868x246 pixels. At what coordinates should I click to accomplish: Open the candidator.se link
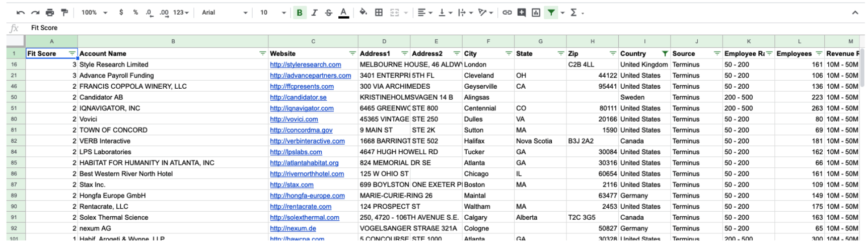pos(298,97)
